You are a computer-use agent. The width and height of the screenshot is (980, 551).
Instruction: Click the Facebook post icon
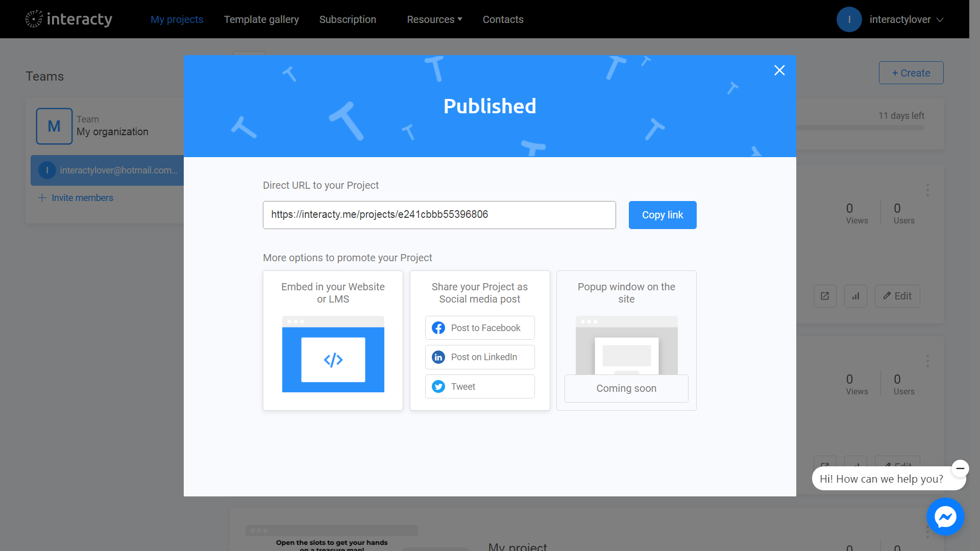(439, 328)
